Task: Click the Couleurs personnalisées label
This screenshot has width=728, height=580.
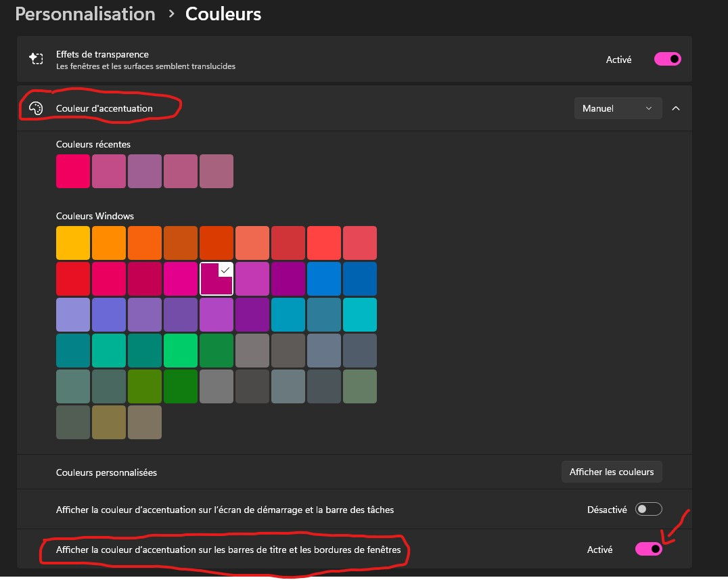Action: (x=106, y=472)
